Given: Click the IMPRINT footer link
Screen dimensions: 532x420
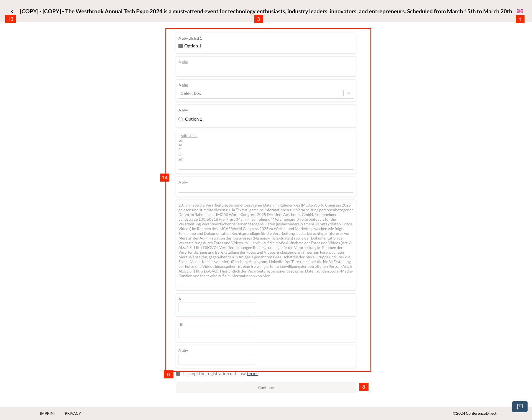Looking at the screenshot, I should click(48, 413).
